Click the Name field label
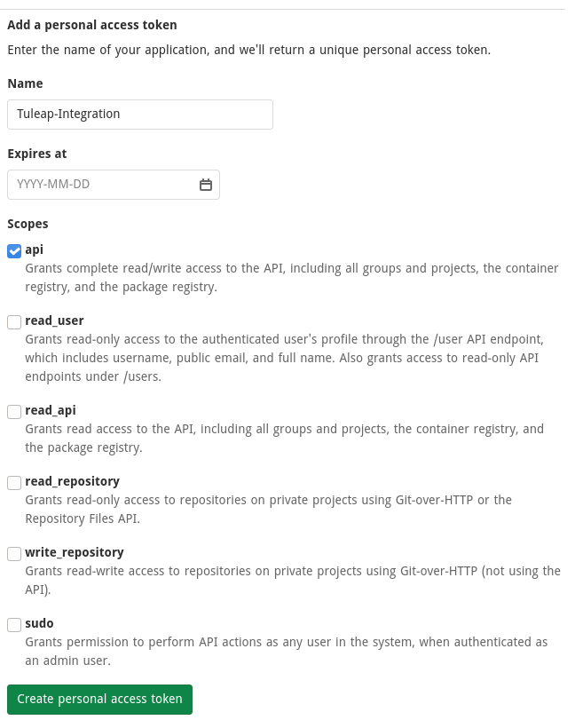Image resolution: width=575 pixels, height=728 pixels. [25, 83]
